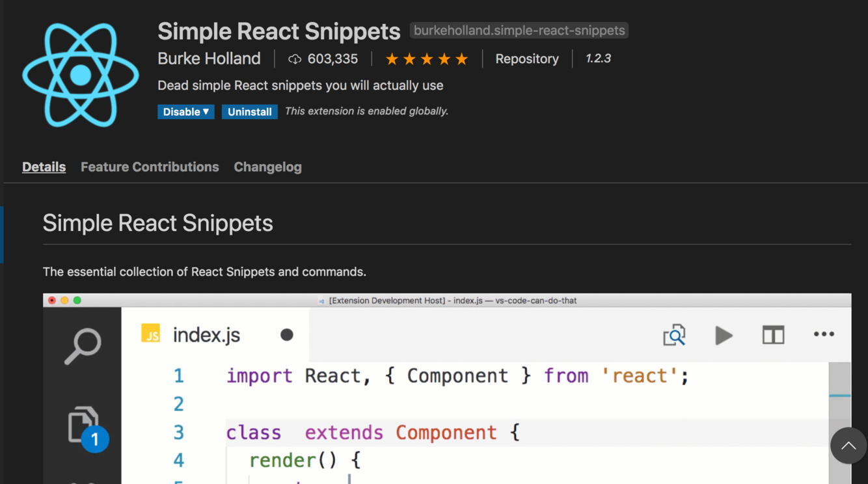
Task: Open the more actions ellipsis in editor toolbar
Action: (x=824, y=334)
